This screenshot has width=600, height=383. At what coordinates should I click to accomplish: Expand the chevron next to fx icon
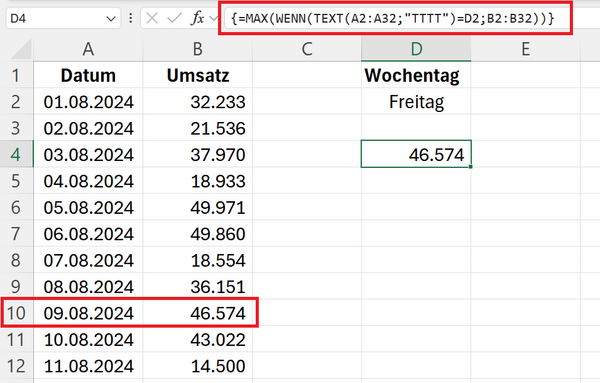(214, 18)
